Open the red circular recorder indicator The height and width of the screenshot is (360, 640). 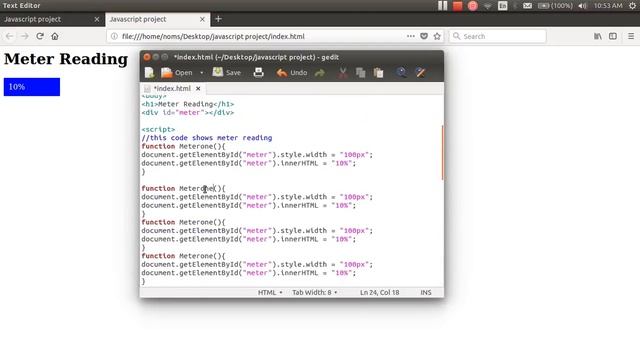[x=473, y=6]
